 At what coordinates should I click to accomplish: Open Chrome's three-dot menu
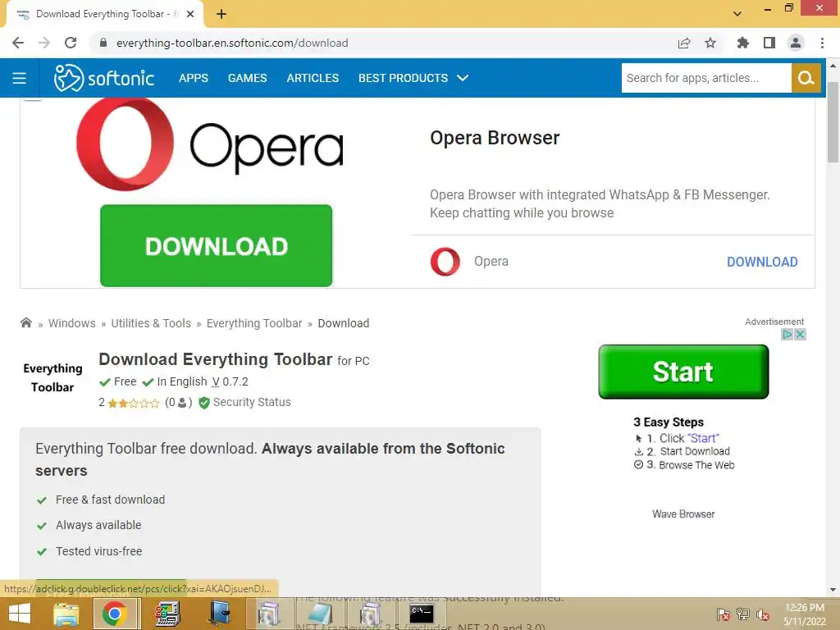pyautogui.click(x=822, y=43)
